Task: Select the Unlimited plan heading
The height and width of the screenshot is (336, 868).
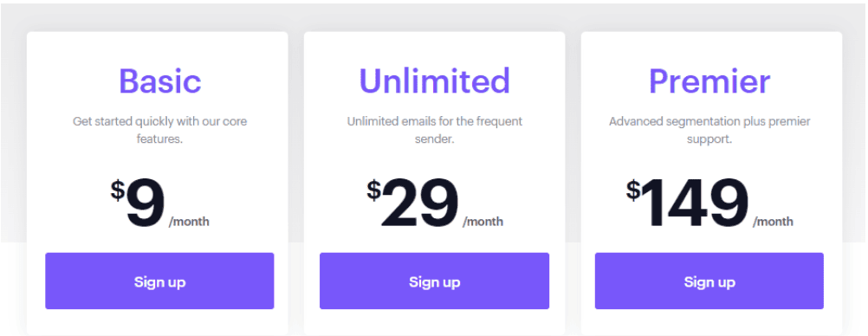Action: pos(435,81)
